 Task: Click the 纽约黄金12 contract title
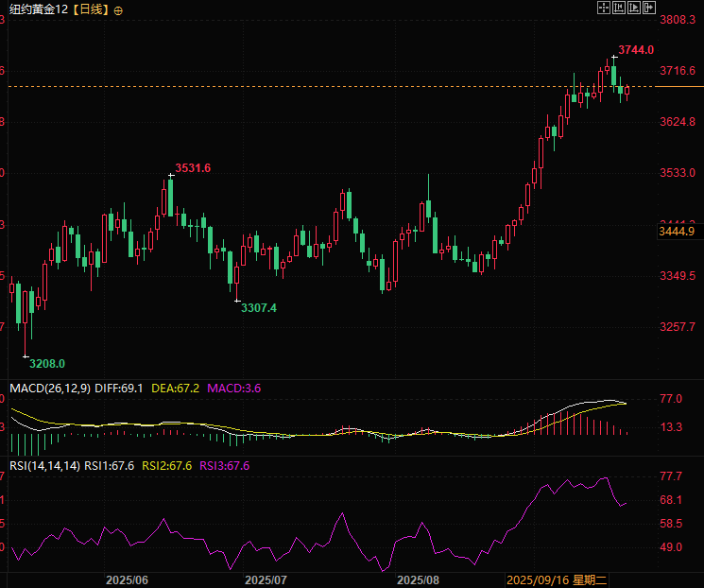(39, 9)
